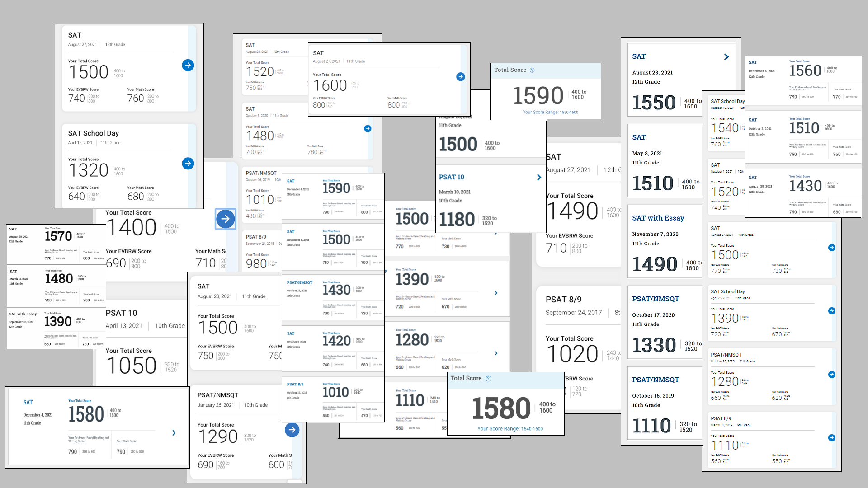
Task: Expand the December 4, 2021 SAT 1580 chevron
Action: [x=174, y=433]
